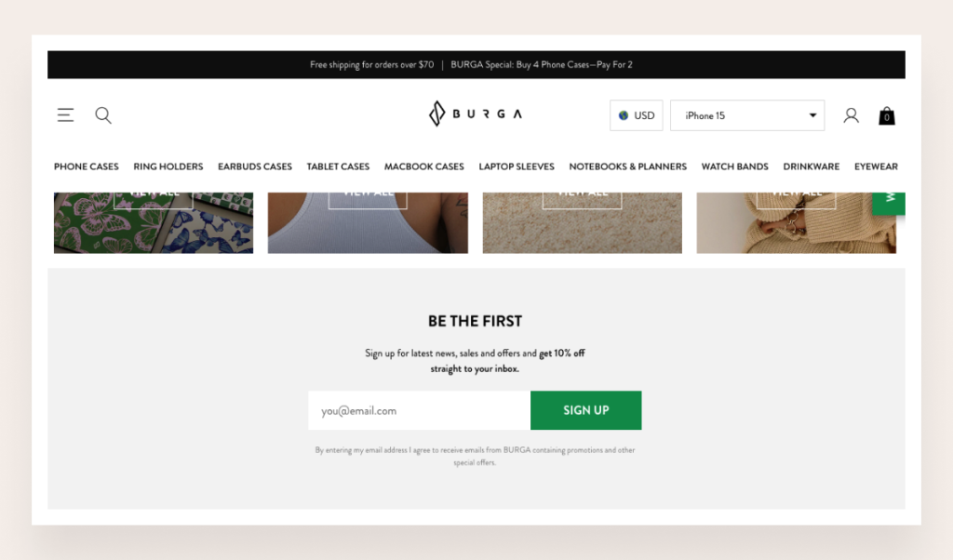Open the user account icon
Image resolution: width=953 pixels, height=560 pixels.
[851, 115]
